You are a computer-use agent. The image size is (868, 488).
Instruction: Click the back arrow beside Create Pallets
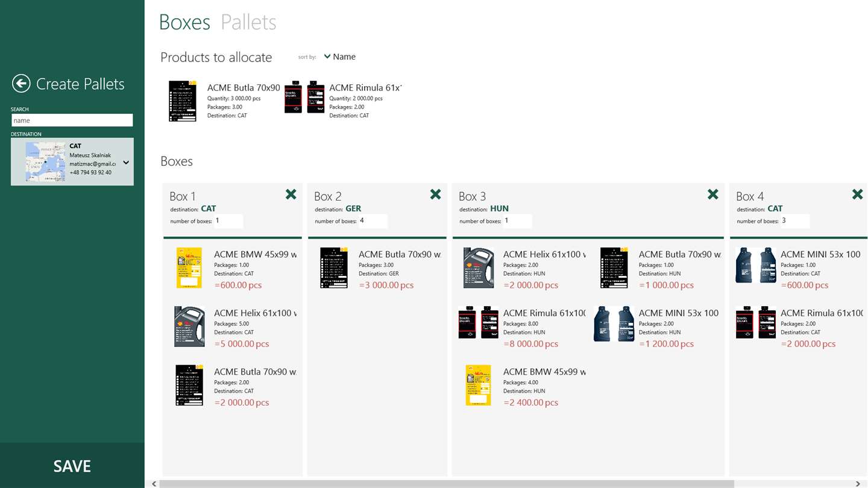(x=21, y=84)
